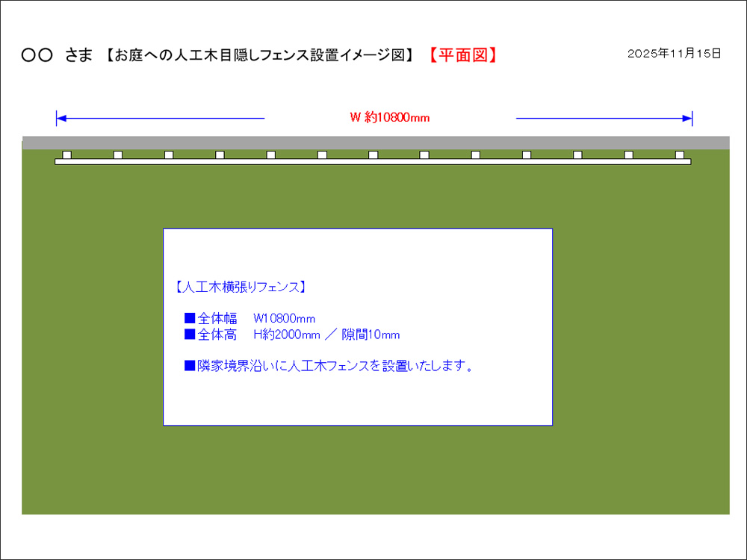Select the red 【平面図】 heading
747x560 pixels.
tap(462, 55)
